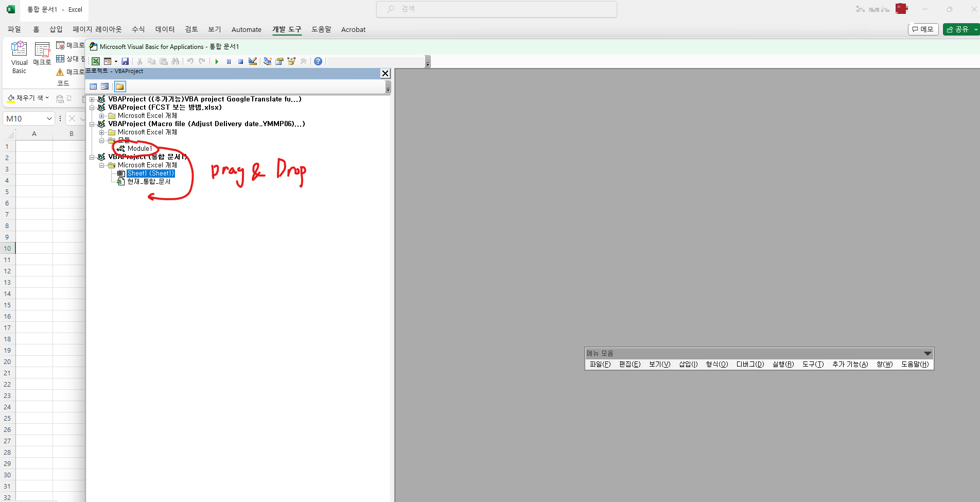The image size is (980, 502).
Task: Switch to Excel 개발 도구 ribbon tab
Action: point(287,29)
